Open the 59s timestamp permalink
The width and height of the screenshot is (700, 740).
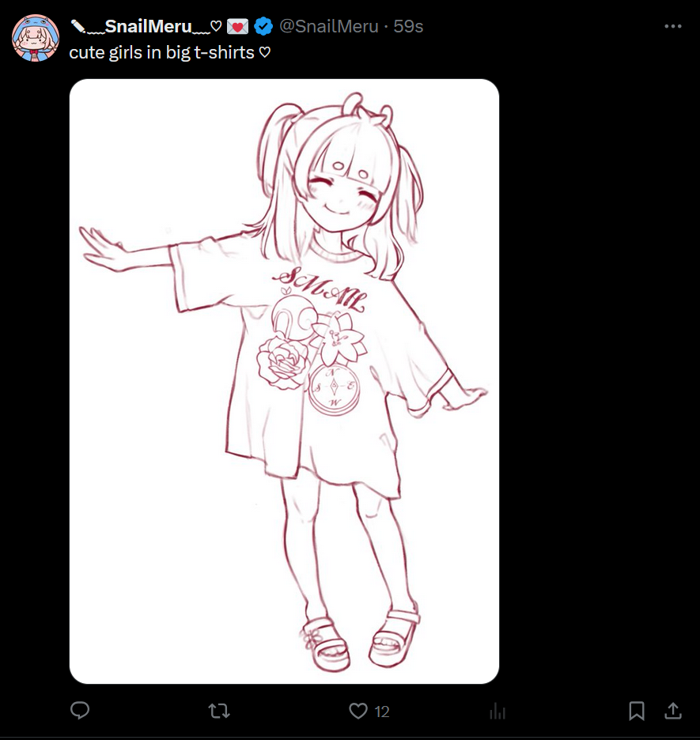click(408, 26)
